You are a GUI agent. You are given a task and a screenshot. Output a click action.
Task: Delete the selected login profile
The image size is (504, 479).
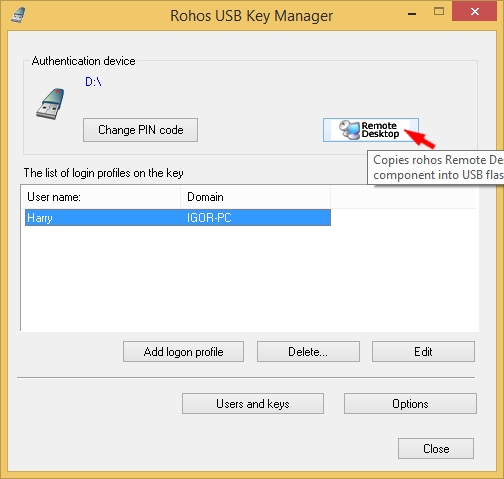(x=308, y=351)
